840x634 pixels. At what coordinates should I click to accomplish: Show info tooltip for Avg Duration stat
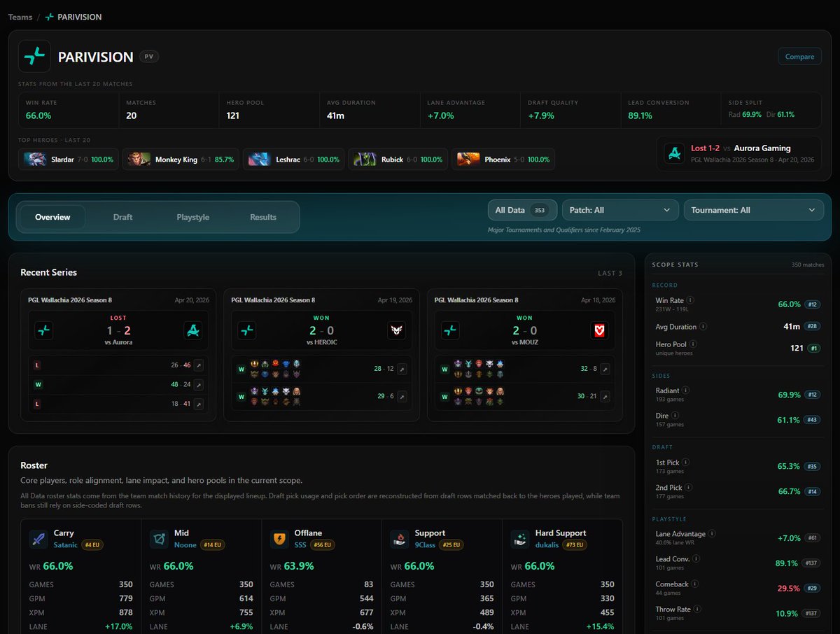click(703, 327)
